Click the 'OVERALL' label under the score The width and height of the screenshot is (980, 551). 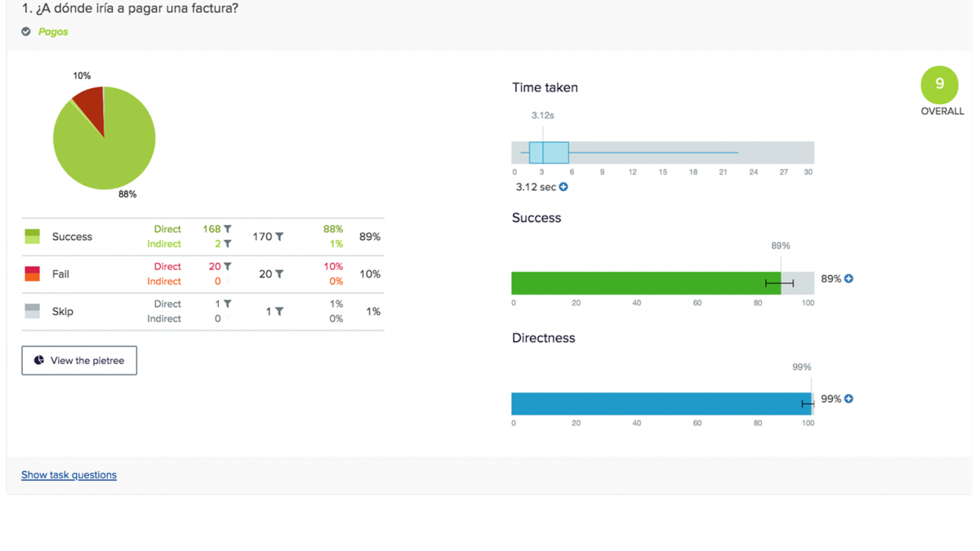[x=942, y=111]
